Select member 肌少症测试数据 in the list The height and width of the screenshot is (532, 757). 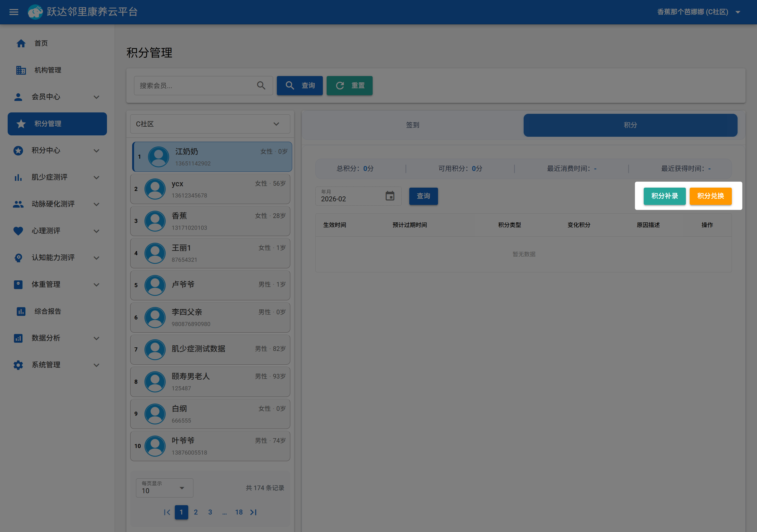[210, 350]
